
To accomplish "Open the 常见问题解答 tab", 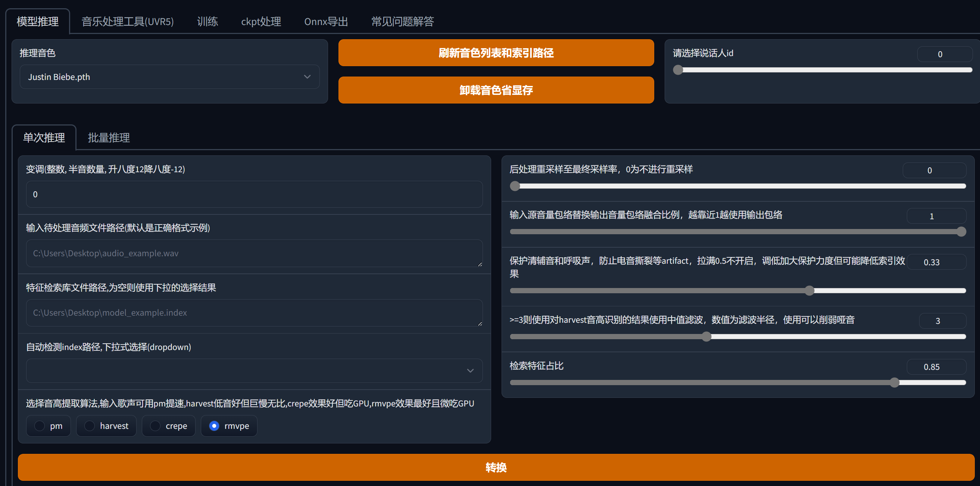I will 403,21.
